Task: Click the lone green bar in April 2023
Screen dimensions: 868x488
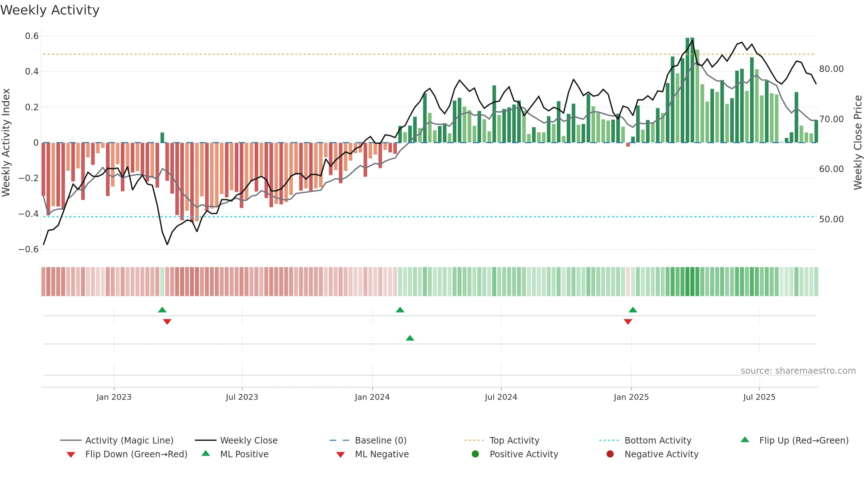Action: [162, 137]
